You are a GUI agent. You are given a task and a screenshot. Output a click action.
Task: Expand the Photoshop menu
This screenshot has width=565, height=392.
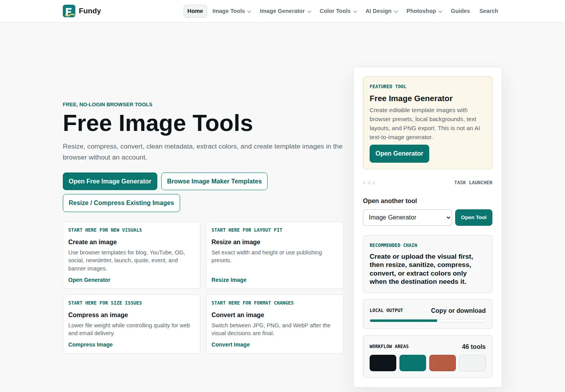click(x=424, y=11)
